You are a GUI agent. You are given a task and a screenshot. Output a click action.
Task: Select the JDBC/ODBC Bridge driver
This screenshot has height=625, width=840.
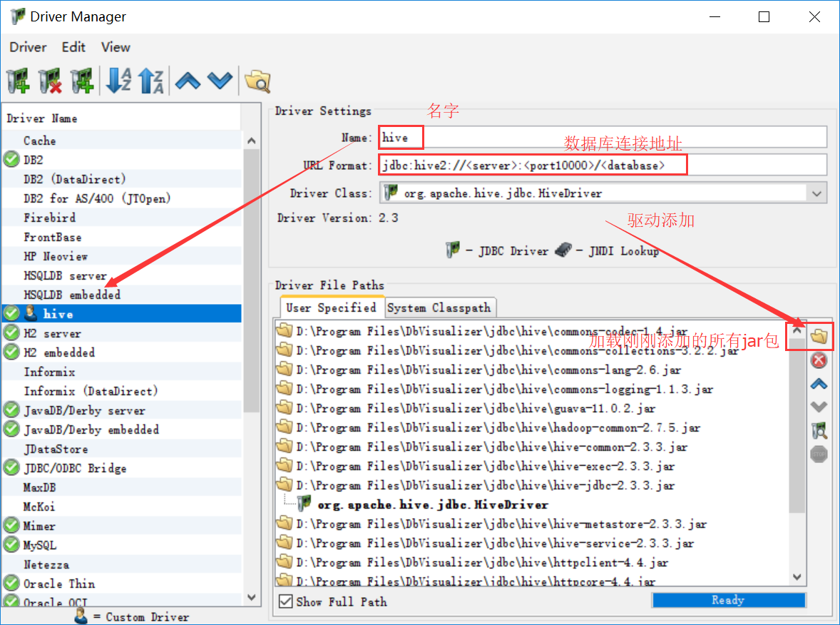click(x=122, y=468)
